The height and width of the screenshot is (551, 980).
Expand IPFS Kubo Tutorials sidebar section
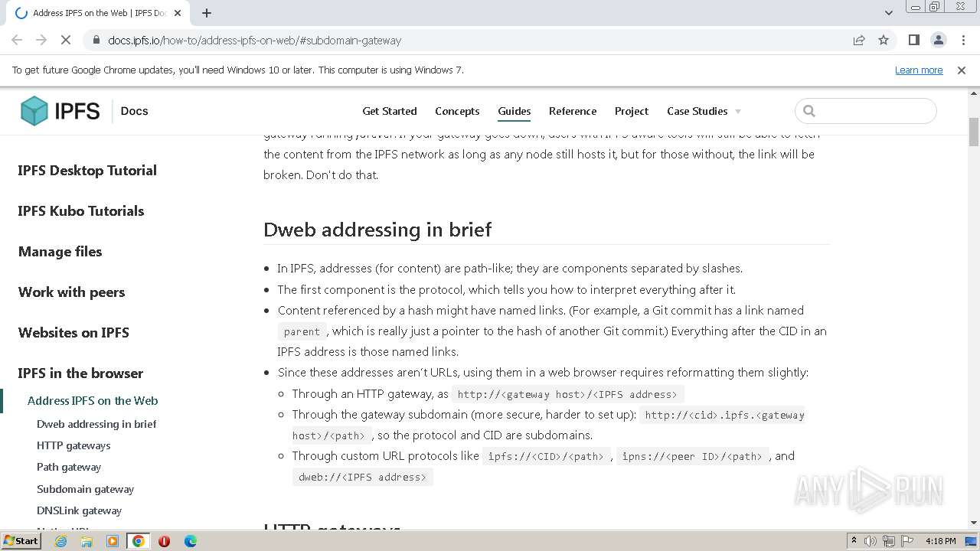click(81, 211)
